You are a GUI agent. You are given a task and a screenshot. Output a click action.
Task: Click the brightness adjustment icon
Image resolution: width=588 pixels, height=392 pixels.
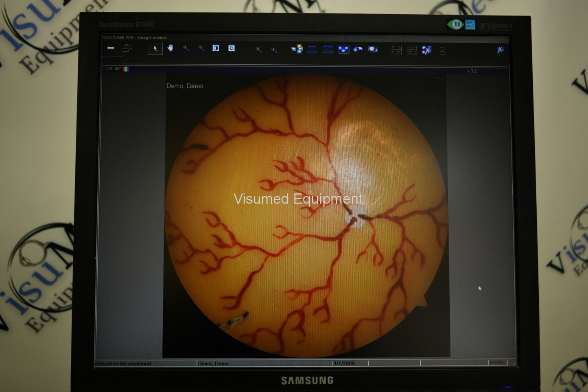tap(231, 48)
